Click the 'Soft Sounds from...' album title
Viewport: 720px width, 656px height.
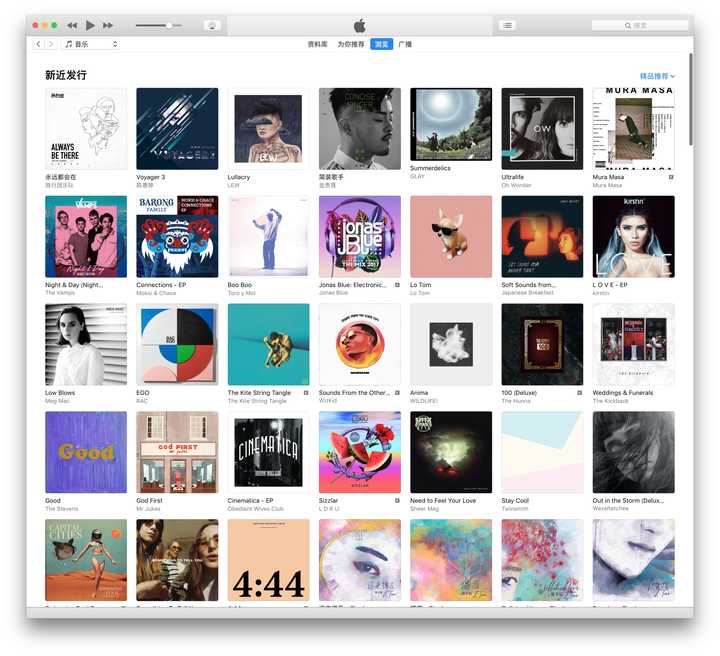tap(529, 285)
